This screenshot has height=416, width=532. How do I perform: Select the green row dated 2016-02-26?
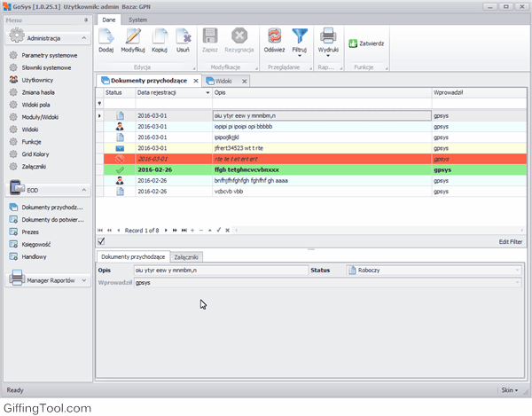click(266, 169)
